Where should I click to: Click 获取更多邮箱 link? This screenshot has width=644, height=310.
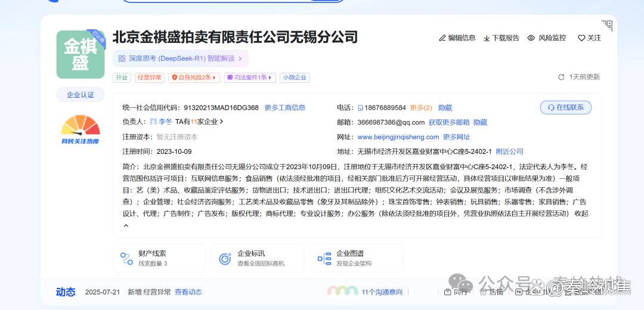pyautogui.click(x=449, y=122)
